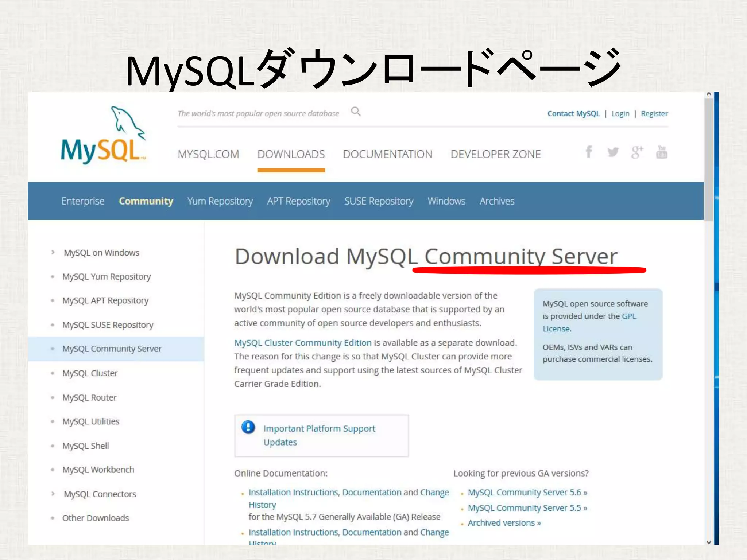The height and width of the screenshot is (560, 747).
Task: Open MySQL Shell sidebar item
Action: coord(85,446)
